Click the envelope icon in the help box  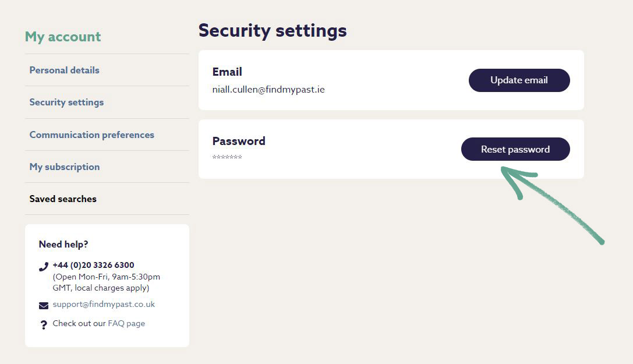pos(43,305)
